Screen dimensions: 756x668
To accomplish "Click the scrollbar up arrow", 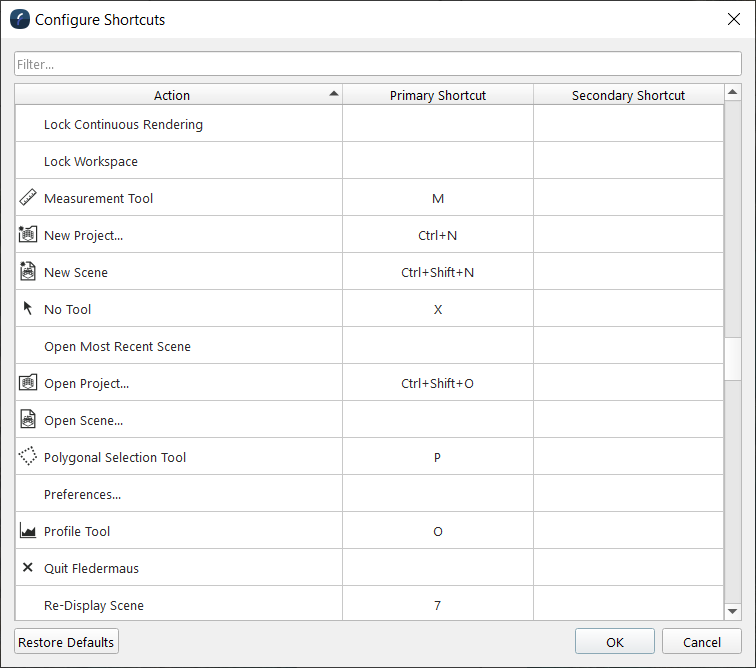I will pos(733,95).
